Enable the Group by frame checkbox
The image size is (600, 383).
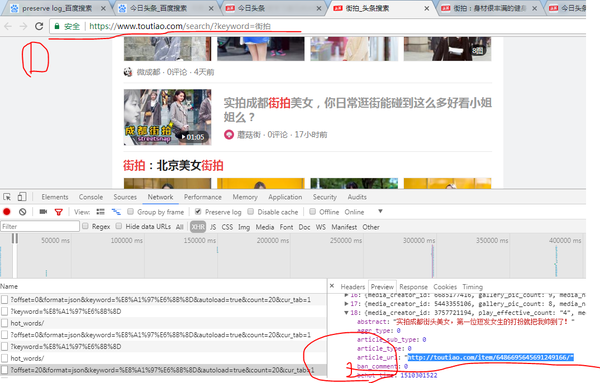pyautogui.click(x=130, y=212)
